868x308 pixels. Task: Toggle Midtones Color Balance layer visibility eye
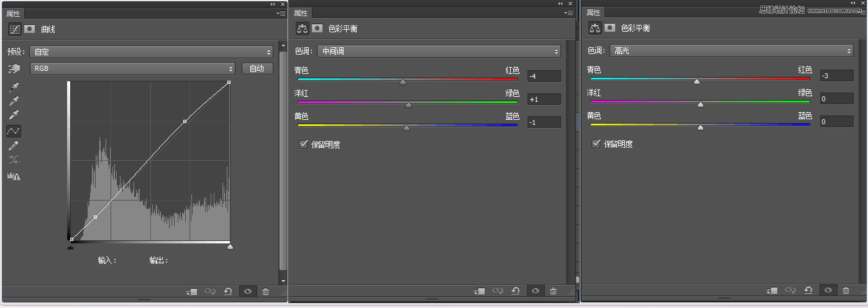[x=534, y=291]
